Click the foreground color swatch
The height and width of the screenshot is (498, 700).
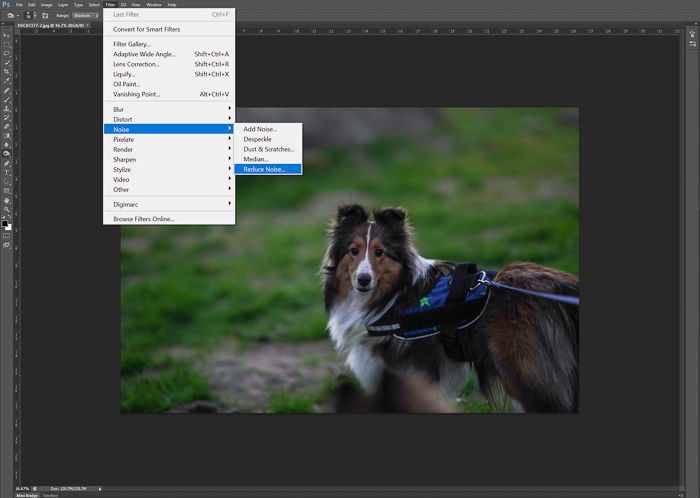point(4,223)
